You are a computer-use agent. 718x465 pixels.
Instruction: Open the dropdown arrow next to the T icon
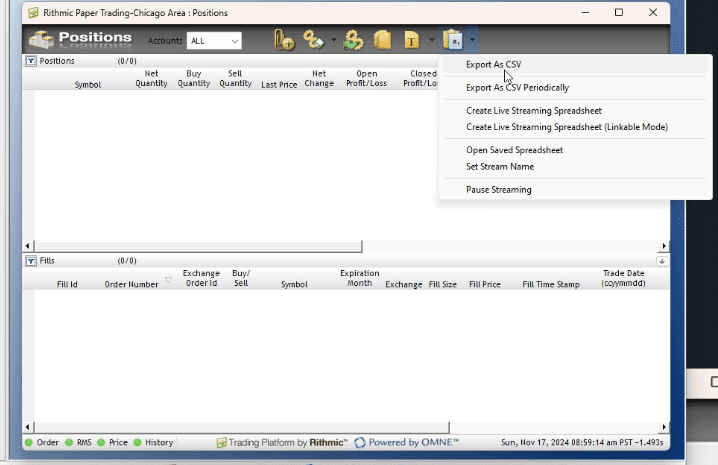[431, 41]
